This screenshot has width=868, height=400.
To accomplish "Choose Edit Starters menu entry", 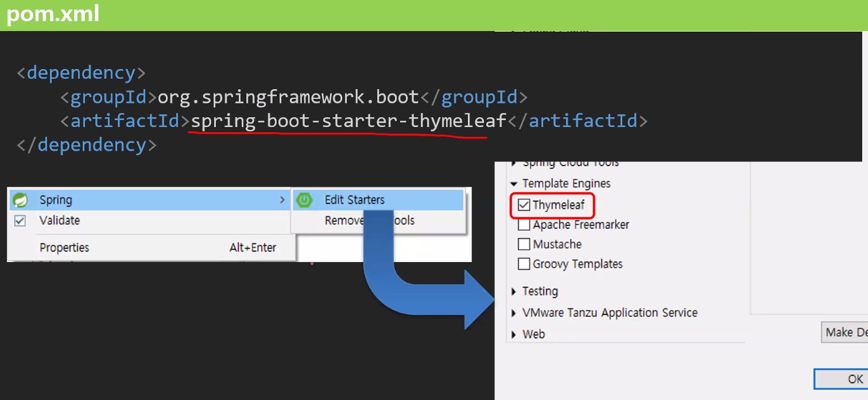I will 378,200.
